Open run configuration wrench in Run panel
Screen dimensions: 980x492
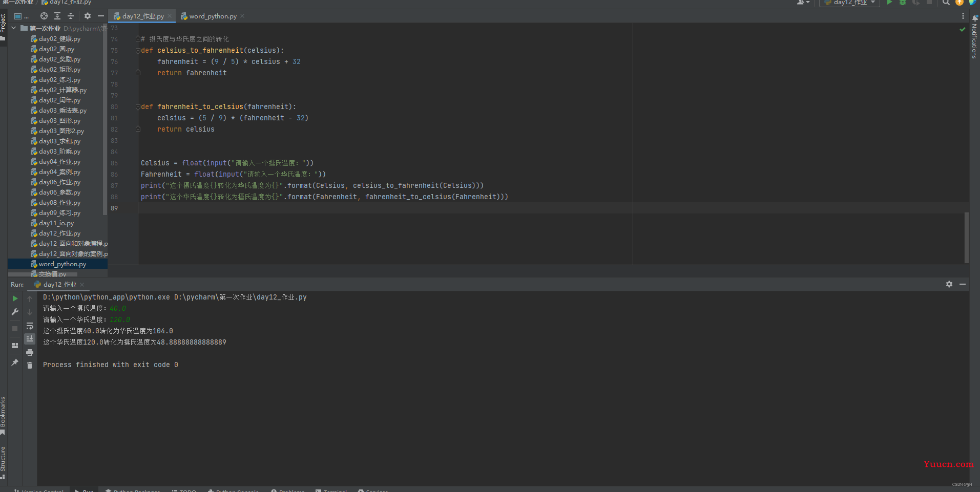click(x=15, y=312)
